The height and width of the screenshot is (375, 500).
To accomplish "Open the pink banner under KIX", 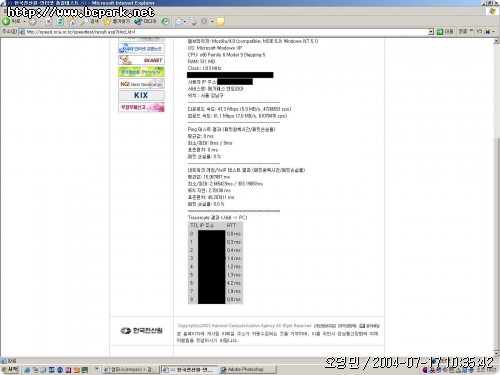I will click(x=141, y=107).
